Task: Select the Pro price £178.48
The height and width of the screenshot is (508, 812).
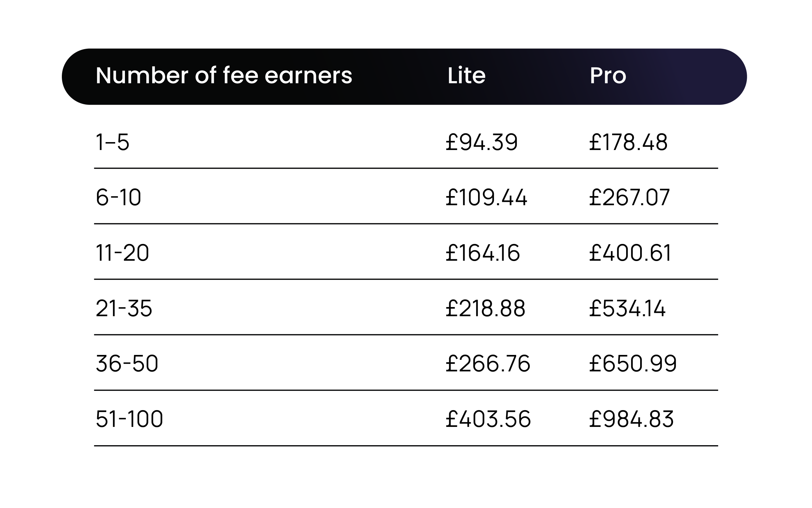Action: 628,142
